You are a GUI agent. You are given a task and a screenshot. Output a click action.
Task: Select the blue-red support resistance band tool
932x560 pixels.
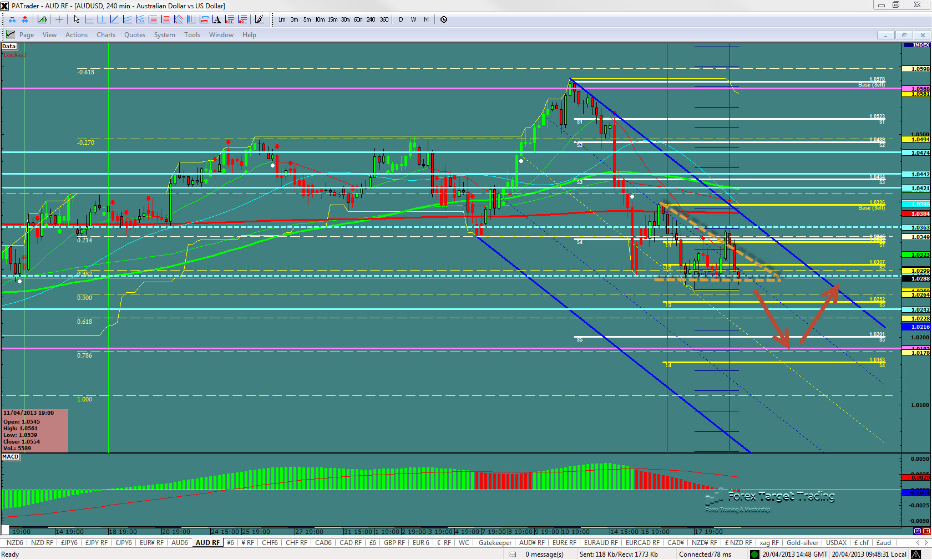point(204,19)
